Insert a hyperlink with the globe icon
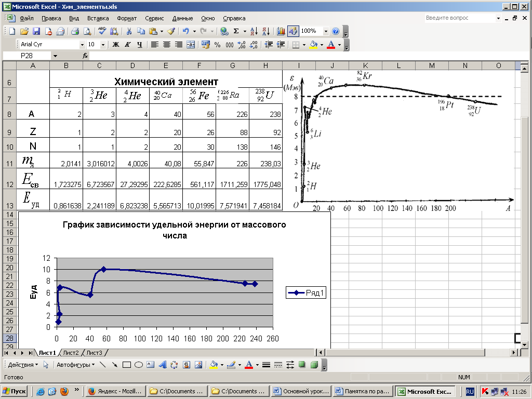Screen dimensions: 532x399 (x=224, y=31)
